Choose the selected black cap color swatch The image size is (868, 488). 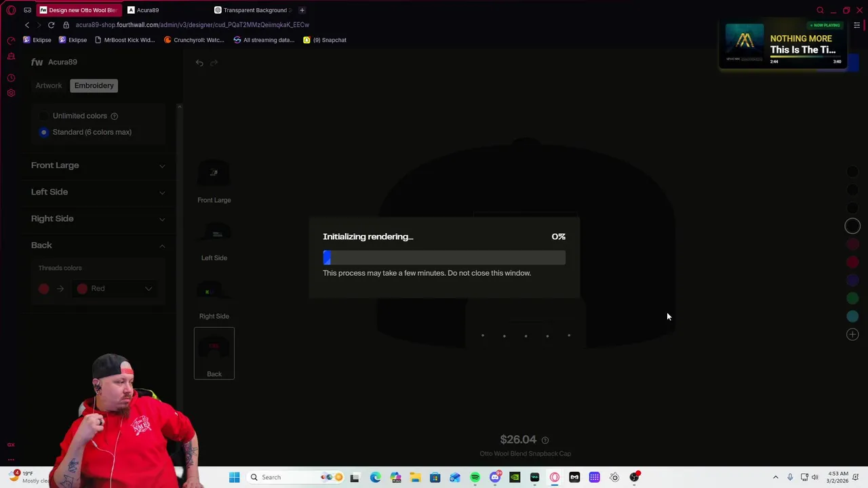(852, 226)
